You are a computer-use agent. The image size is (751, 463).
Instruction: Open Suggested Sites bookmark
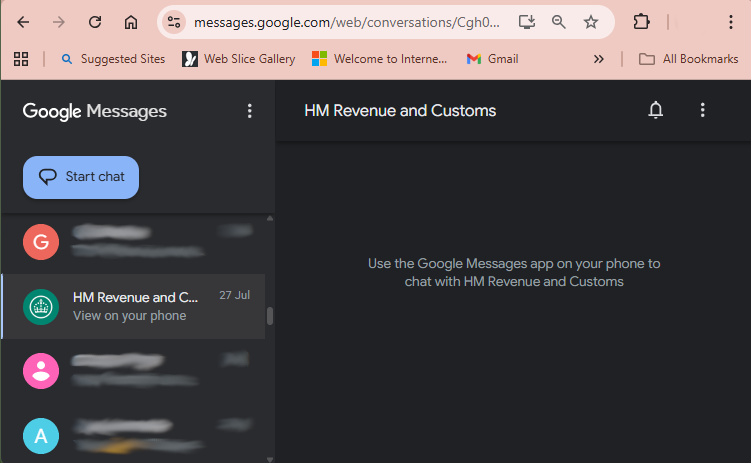pyautogui.click(x=114, y=59)
